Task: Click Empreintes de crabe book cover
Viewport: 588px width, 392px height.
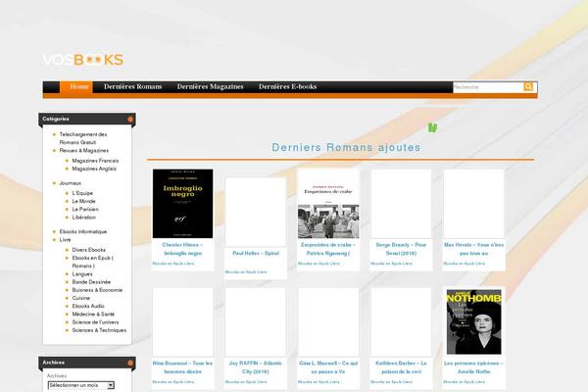Action: pyautogui.click(x=328, y=203)
